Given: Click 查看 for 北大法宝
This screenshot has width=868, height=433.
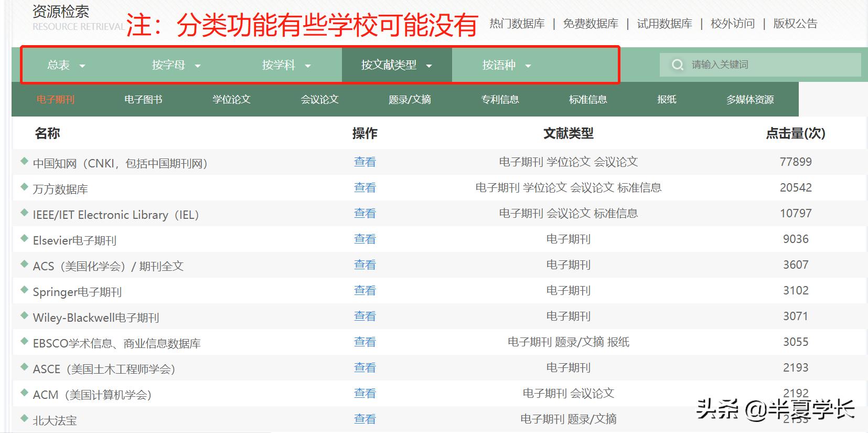Looking at the screenshot, I should click(365, 419).
